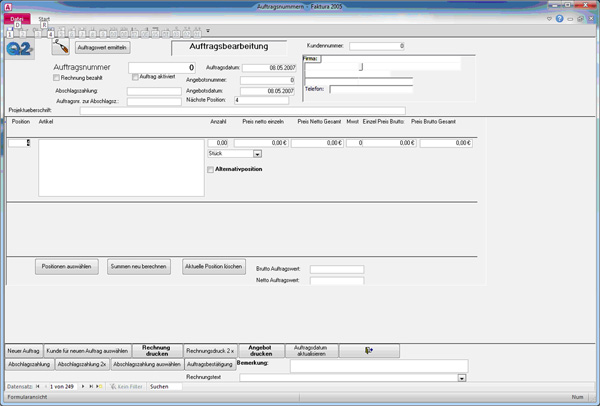Click the Save icon with key tip 1

(10, 33)
